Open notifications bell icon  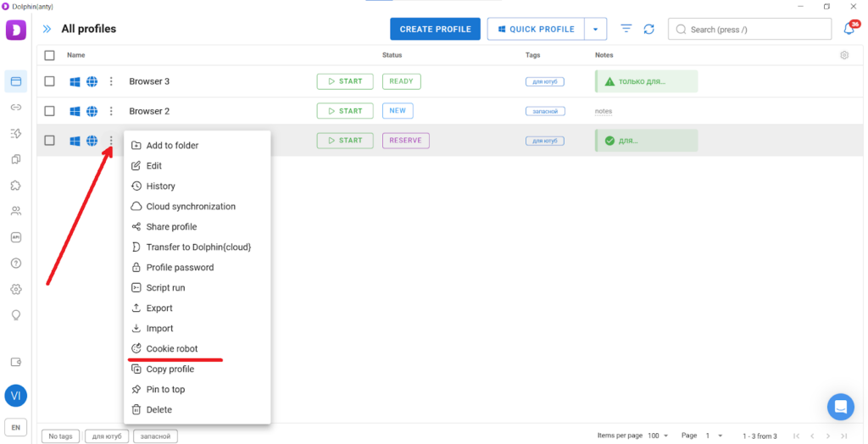point(849,29)
